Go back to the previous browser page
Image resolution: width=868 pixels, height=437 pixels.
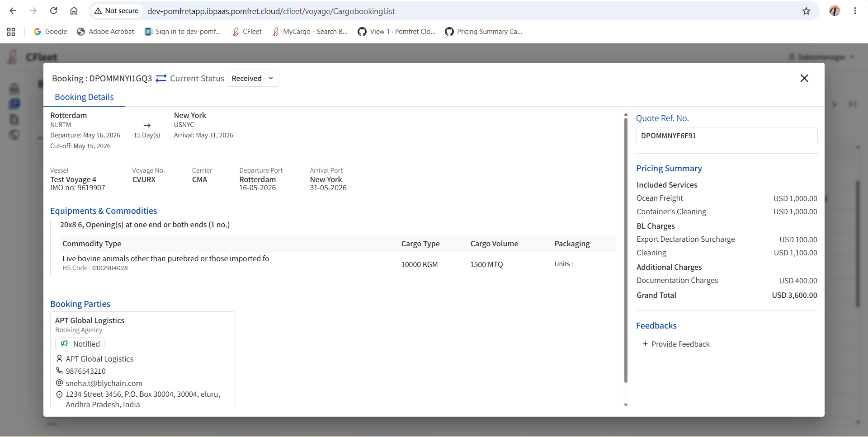(x=13, y=11)
